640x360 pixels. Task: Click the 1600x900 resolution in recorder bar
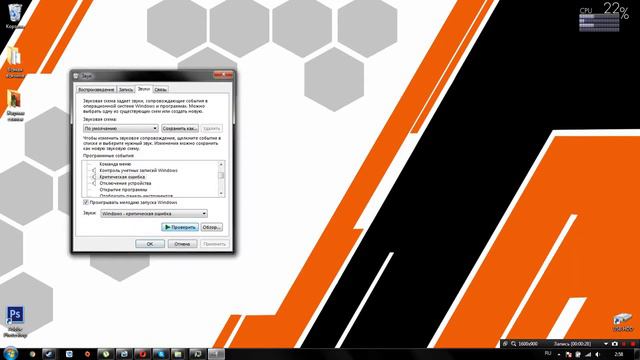coord(528,344)
